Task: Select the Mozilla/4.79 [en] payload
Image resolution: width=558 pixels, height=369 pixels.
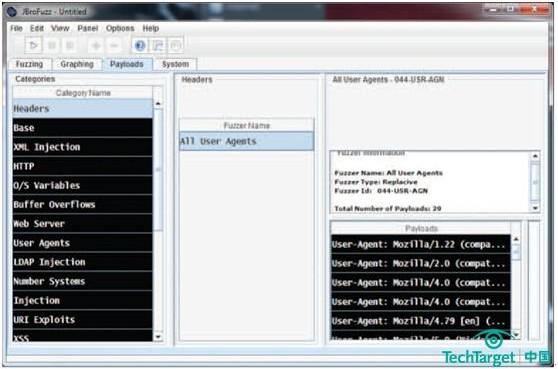Action: point(421,321)
